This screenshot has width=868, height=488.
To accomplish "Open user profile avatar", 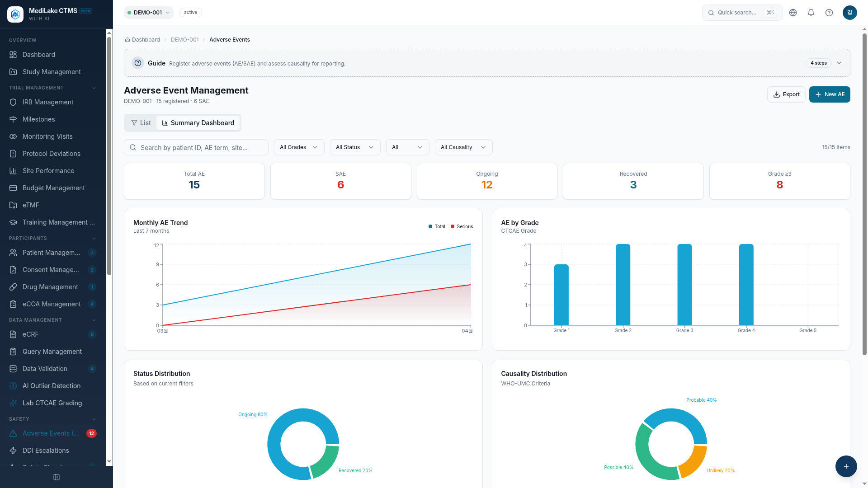I will (850, 13).
